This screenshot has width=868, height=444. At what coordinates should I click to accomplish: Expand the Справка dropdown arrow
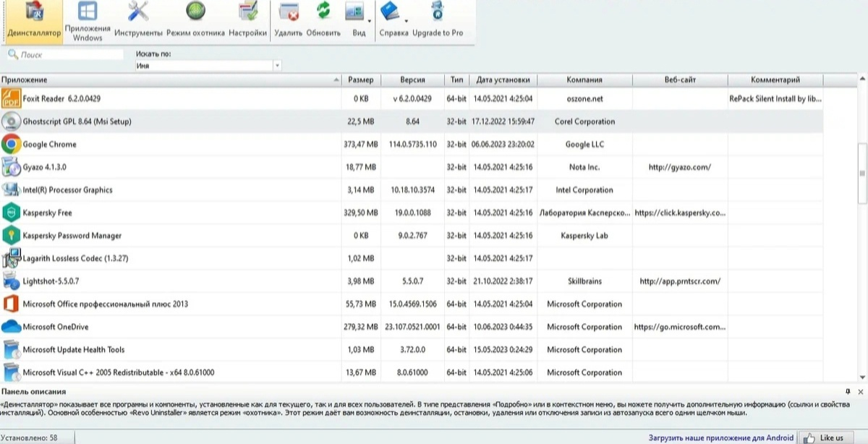pos(406,21)
